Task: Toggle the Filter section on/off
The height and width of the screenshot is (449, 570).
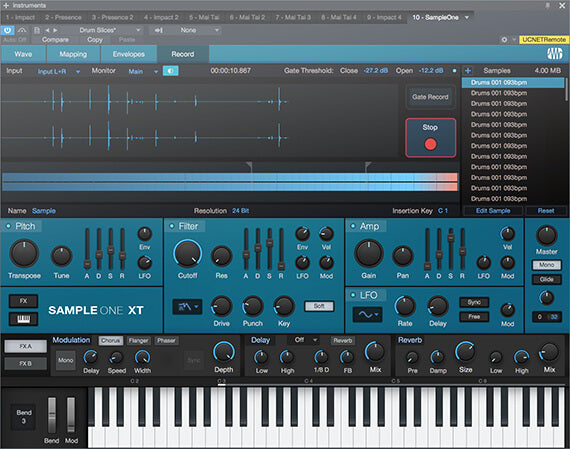Action: [x=172, y=226]
